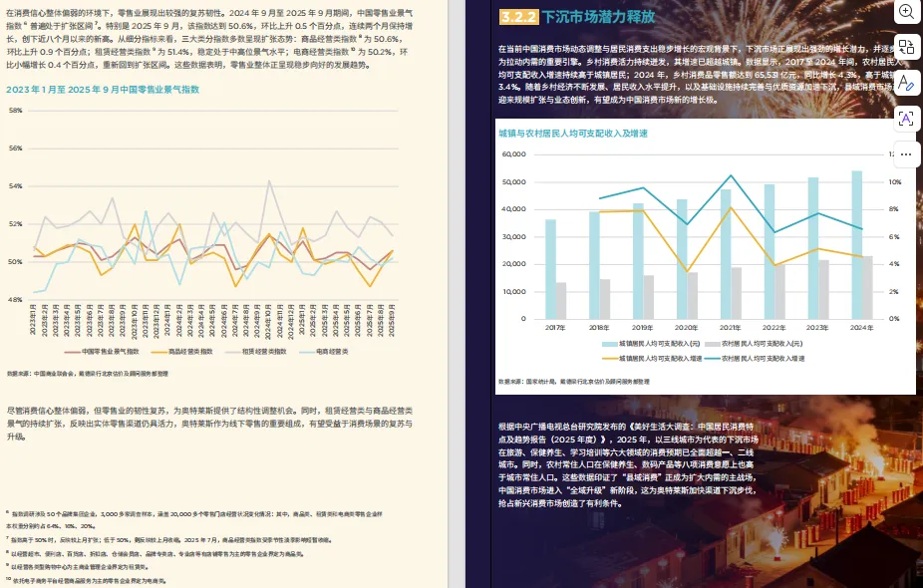The image size is (923, 588).
Task: Click the 10,000 axis value
Action: 514,291
